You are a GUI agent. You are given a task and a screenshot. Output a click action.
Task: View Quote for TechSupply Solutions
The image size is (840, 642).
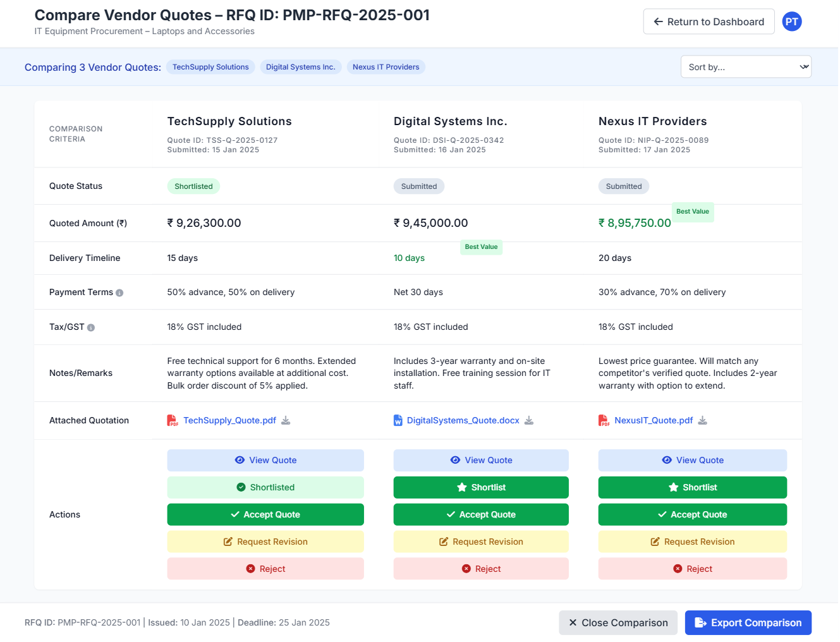tap(265, 461)
